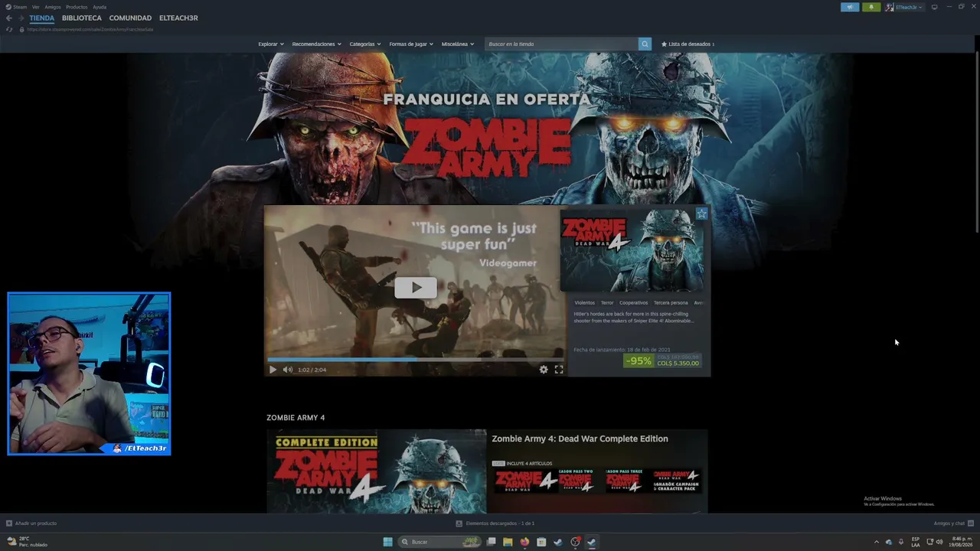
Task: Open the Steam menu
Action: click(x=20, y=7)
